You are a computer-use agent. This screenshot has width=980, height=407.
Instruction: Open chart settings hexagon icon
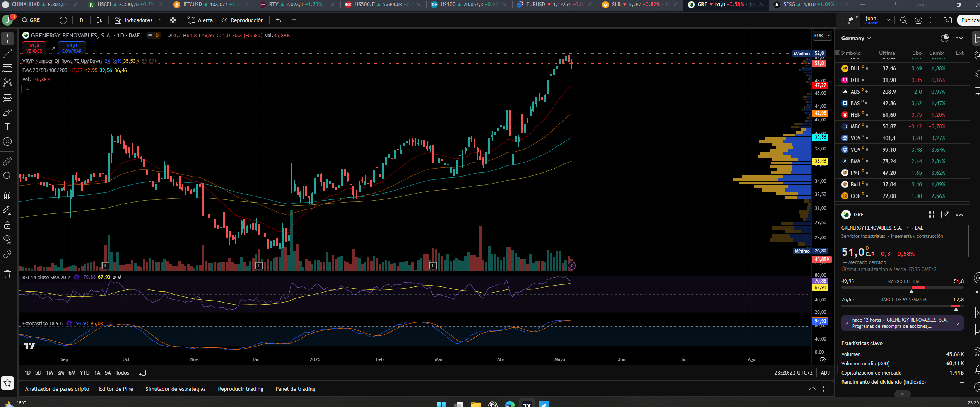point(918,20)
